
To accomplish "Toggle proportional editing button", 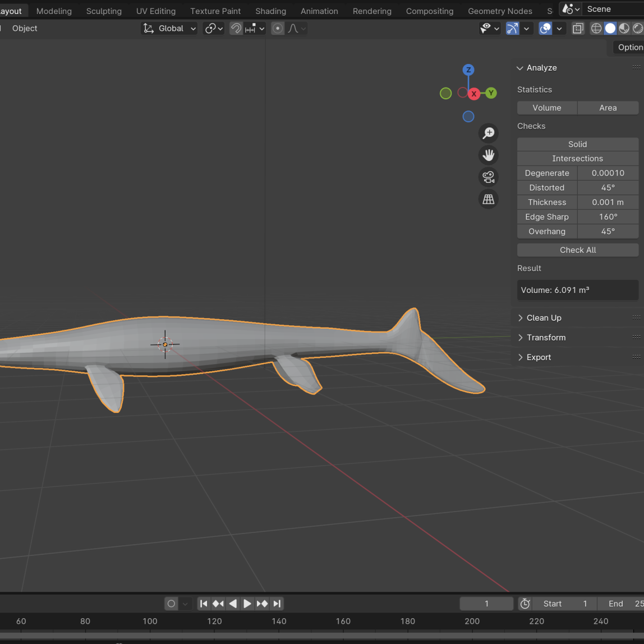I will coord(278,28).
